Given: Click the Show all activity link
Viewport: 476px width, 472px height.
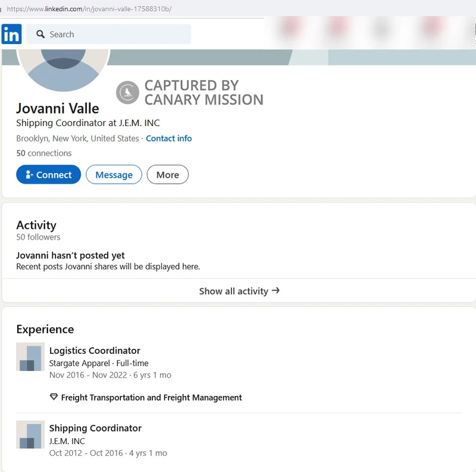Looking at the screenshot, I should pos(239,291).
